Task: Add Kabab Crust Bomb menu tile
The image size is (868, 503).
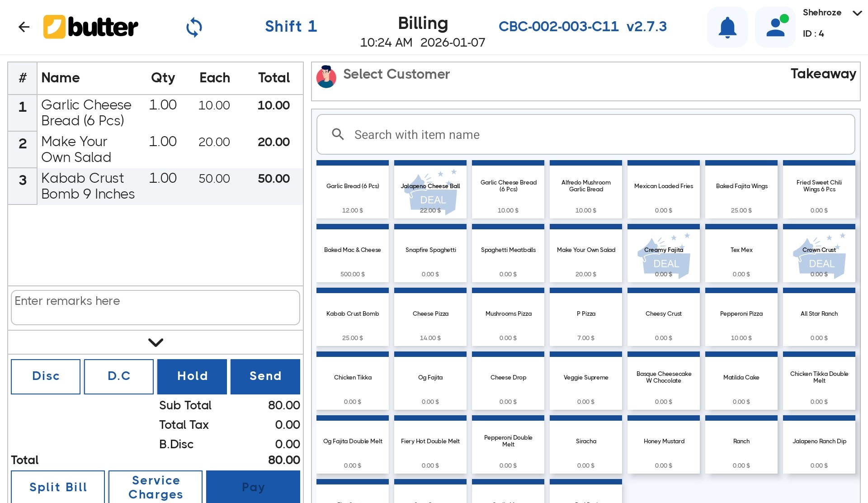Action: (353, 318)
